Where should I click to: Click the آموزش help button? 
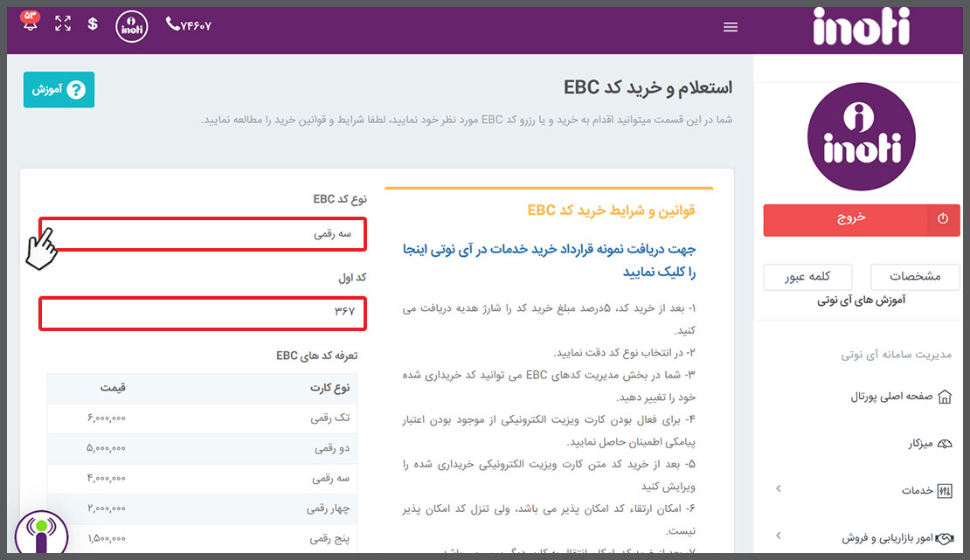pos(59,90)
